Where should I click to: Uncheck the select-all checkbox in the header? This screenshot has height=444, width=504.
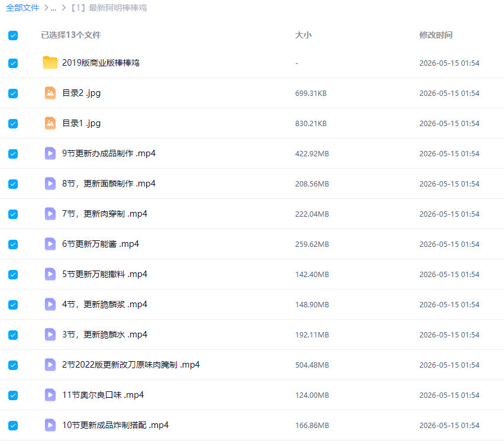click(x=13, y=36)
